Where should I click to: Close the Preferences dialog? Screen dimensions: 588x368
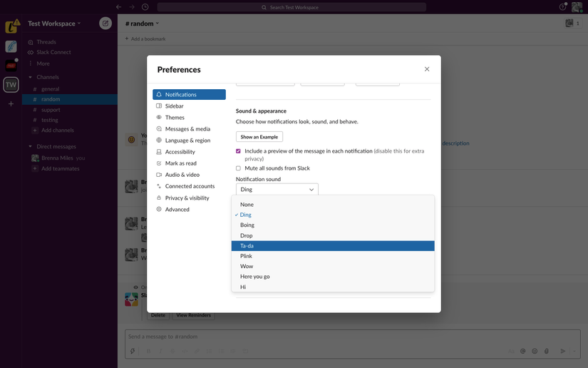pos(427,69)
